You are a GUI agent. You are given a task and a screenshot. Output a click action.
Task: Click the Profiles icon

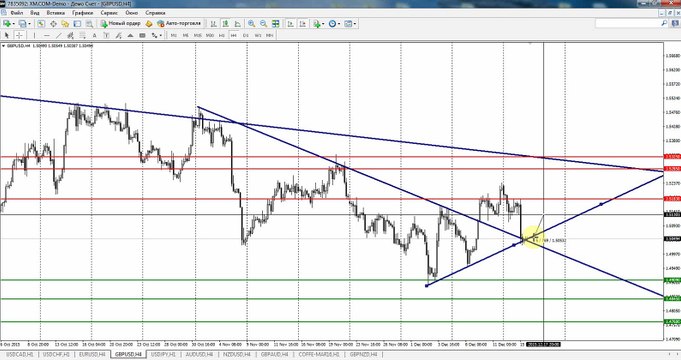[x=23, y=23]
